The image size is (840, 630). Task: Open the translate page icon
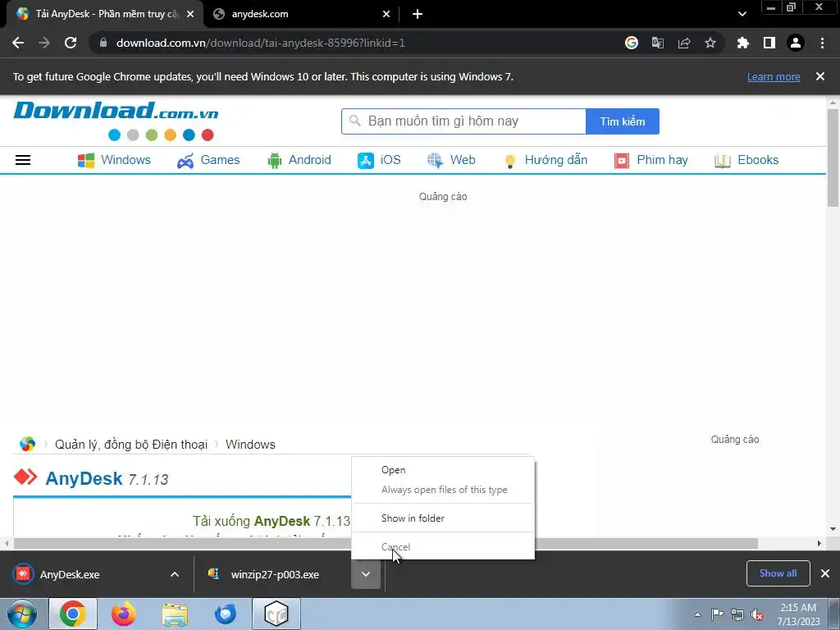point(658,43)
